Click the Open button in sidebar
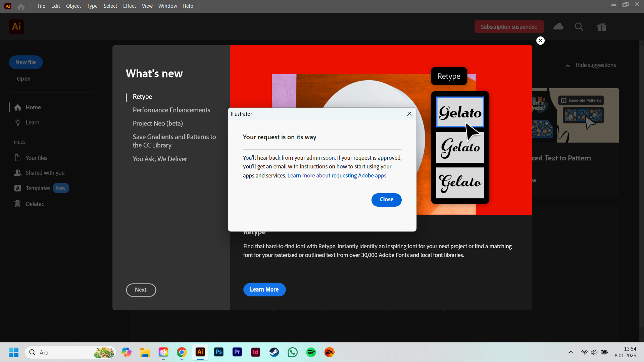This screenshot has width=644, height=362. (x=24, y=79)
